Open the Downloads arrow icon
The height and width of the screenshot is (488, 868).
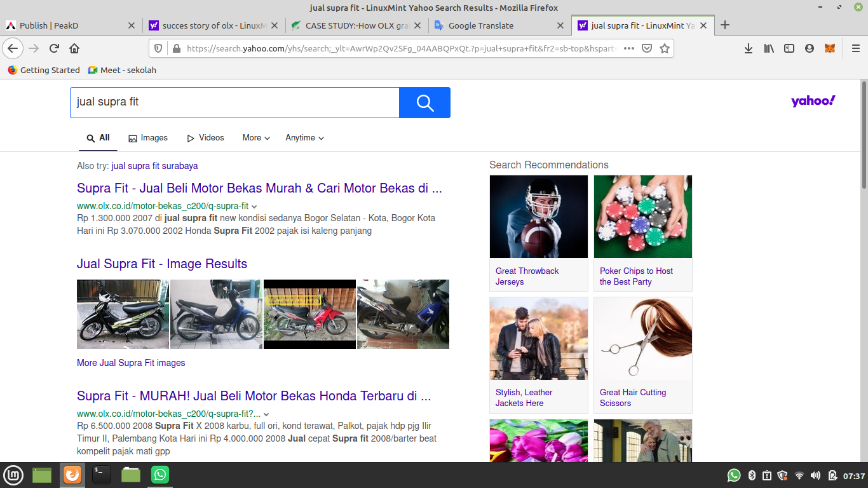click(749, 48)
